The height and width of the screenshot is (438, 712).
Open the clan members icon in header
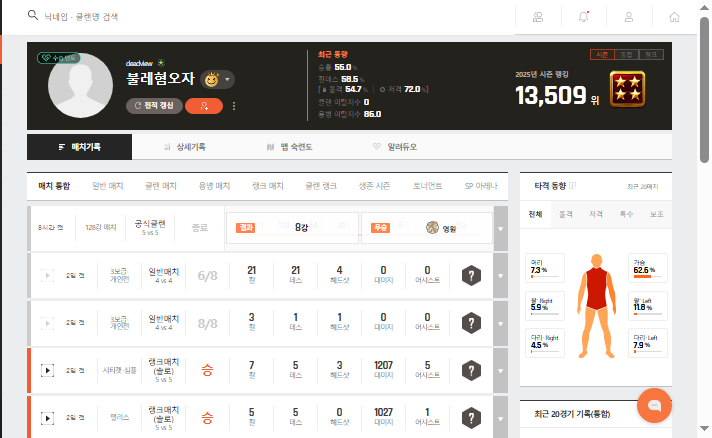click(x=539, y=17)
